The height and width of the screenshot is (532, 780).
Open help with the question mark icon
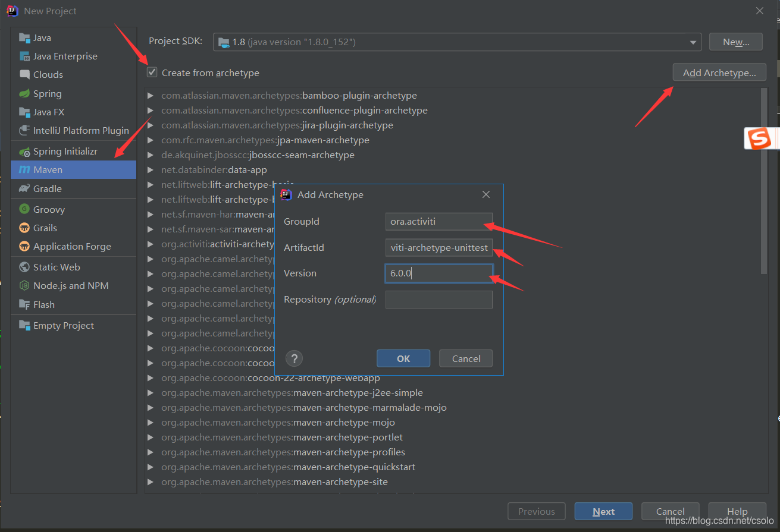pos(294,358)
